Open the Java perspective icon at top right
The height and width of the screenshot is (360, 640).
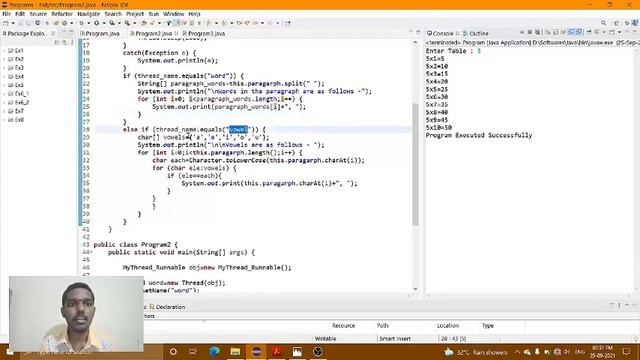tap(635, 23)
